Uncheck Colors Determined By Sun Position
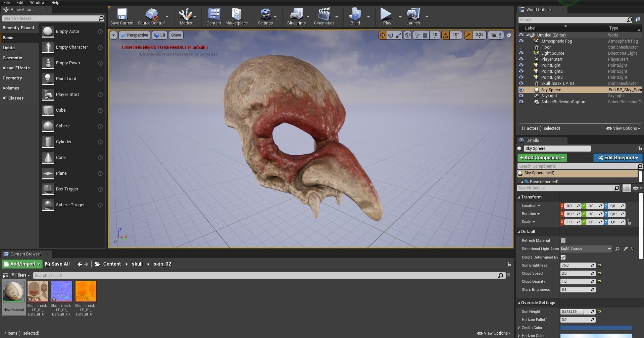 (x=563, y=257)
